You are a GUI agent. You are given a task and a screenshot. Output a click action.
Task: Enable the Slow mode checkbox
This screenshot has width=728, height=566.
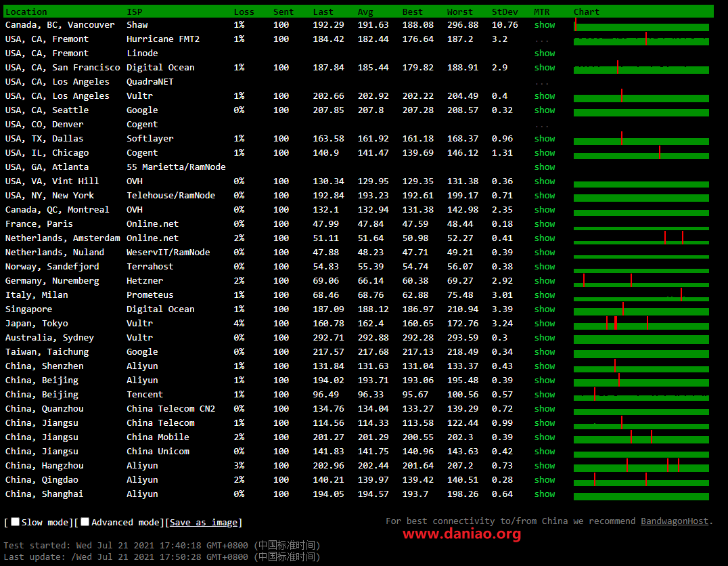tap(16, 522)
